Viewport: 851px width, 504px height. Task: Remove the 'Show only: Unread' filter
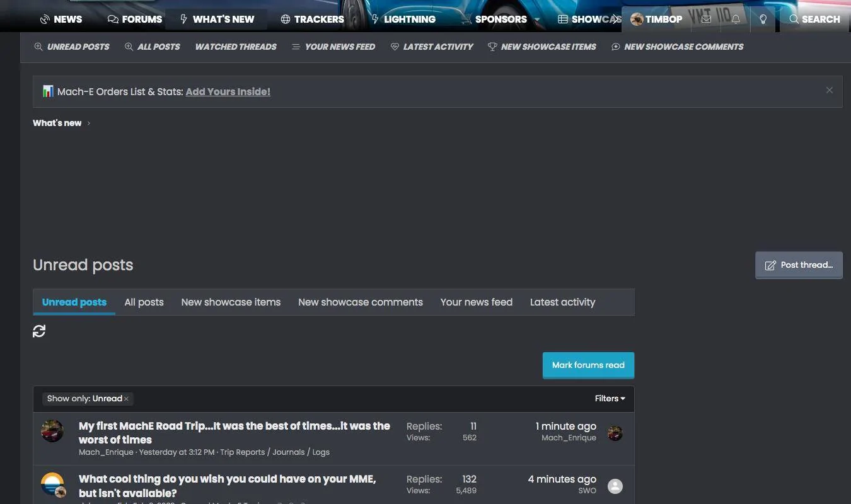(126, 399)
